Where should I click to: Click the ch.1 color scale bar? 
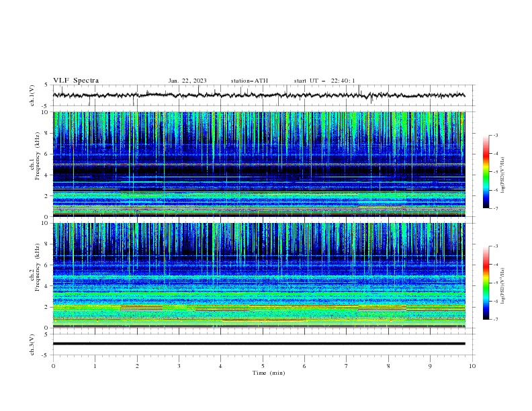click(486, 172)
